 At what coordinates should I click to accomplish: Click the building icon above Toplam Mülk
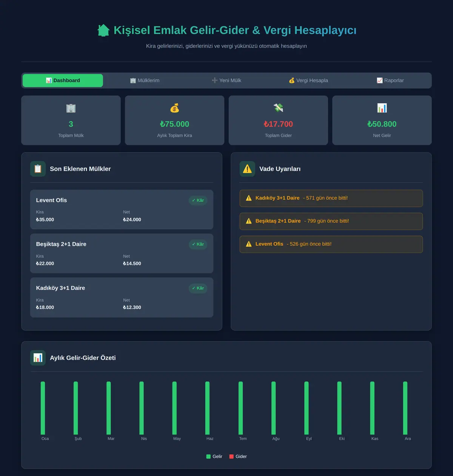[71, 108]
